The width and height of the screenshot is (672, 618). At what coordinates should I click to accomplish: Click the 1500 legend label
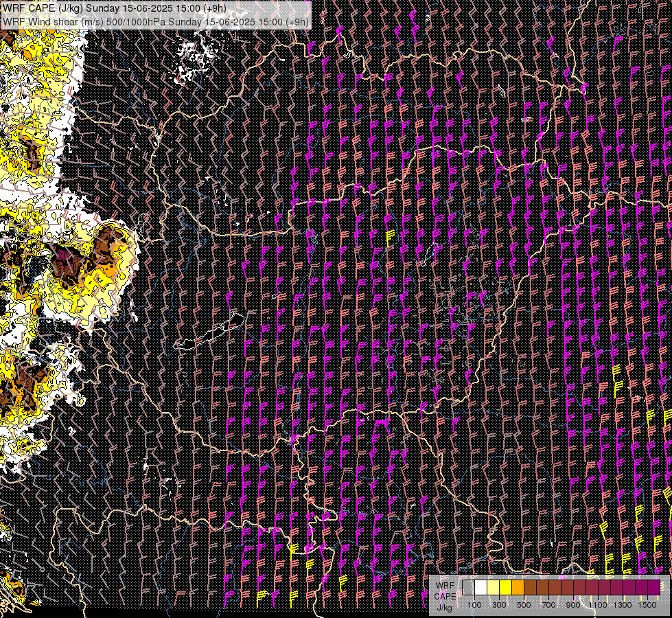pos(647,605)
